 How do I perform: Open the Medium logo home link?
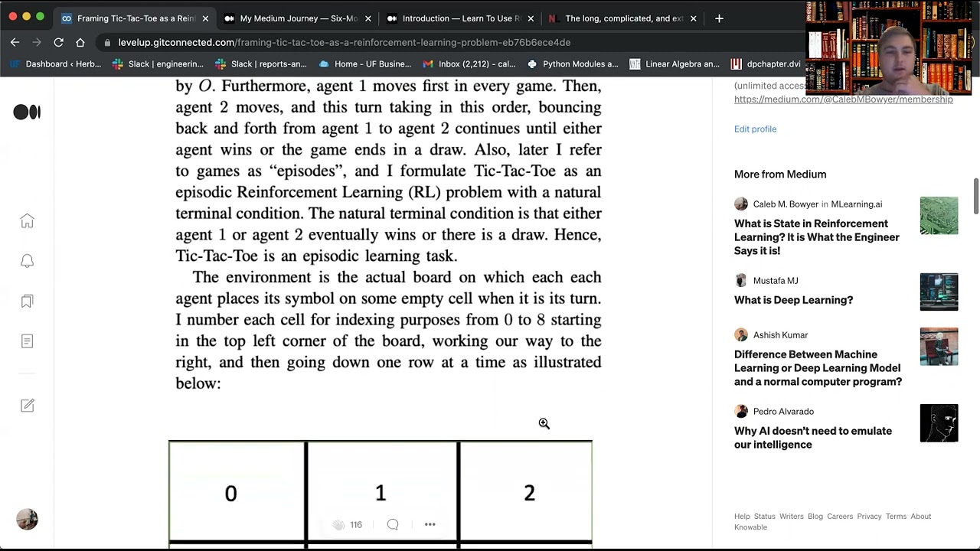[27, 112]
